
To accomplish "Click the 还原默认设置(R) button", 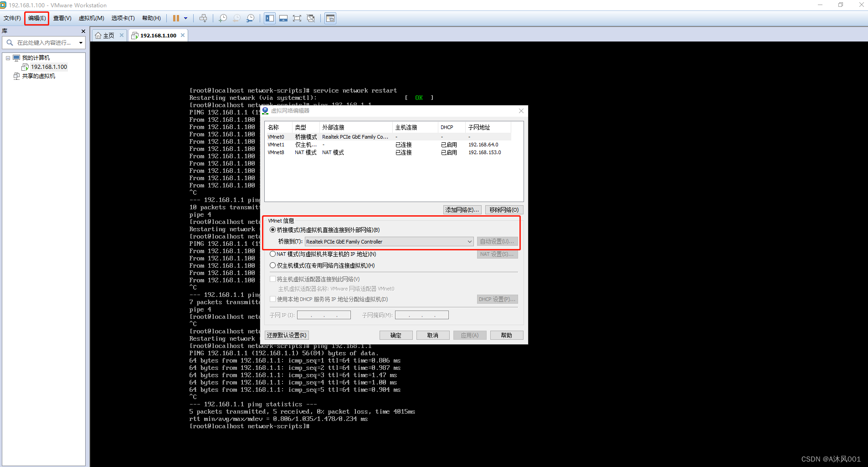I will pyautogui.click(x=286, y=335).
